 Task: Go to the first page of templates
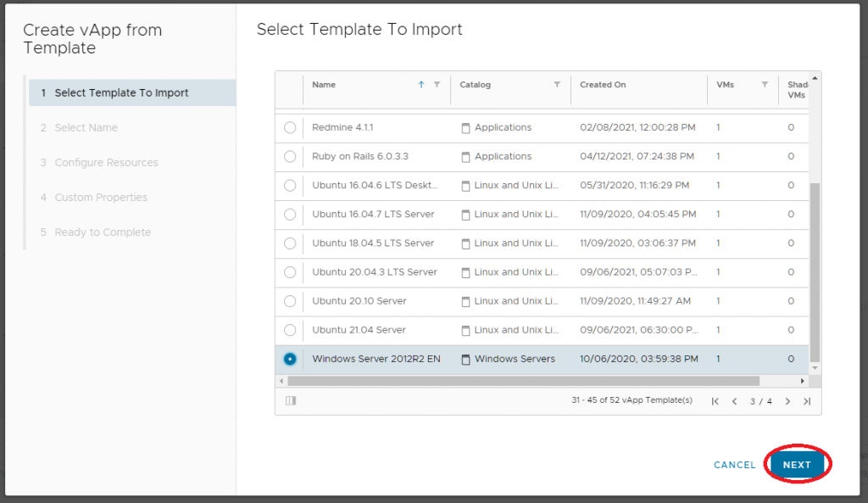pos(715,401)
